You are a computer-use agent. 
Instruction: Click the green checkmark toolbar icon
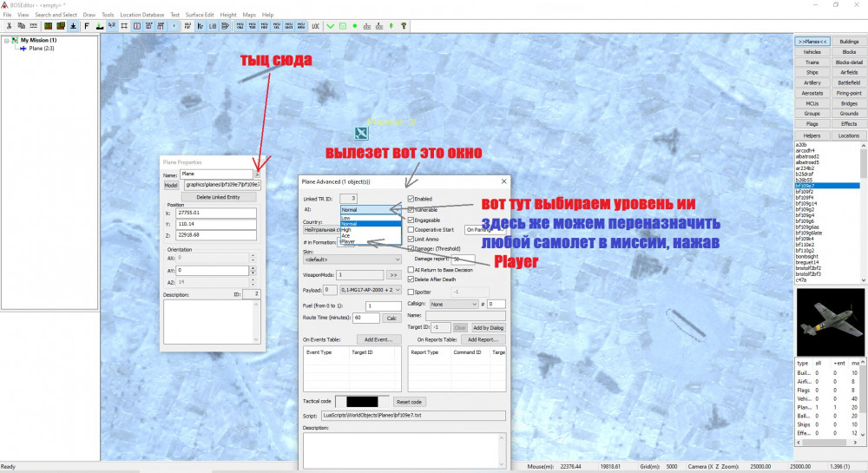[330, 26]
